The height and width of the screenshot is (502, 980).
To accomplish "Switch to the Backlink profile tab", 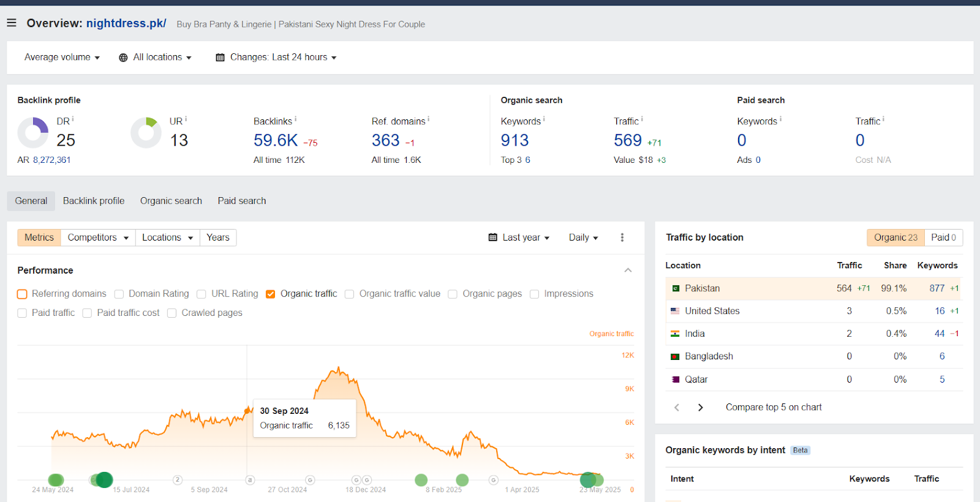I will (x=94, y=201).
